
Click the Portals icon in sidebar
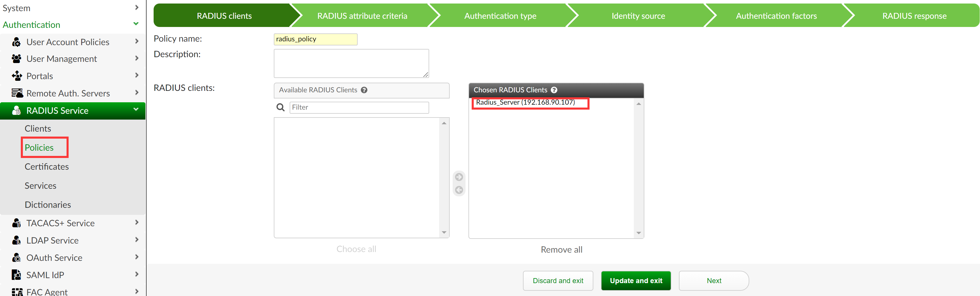click(x=17, y=76)
